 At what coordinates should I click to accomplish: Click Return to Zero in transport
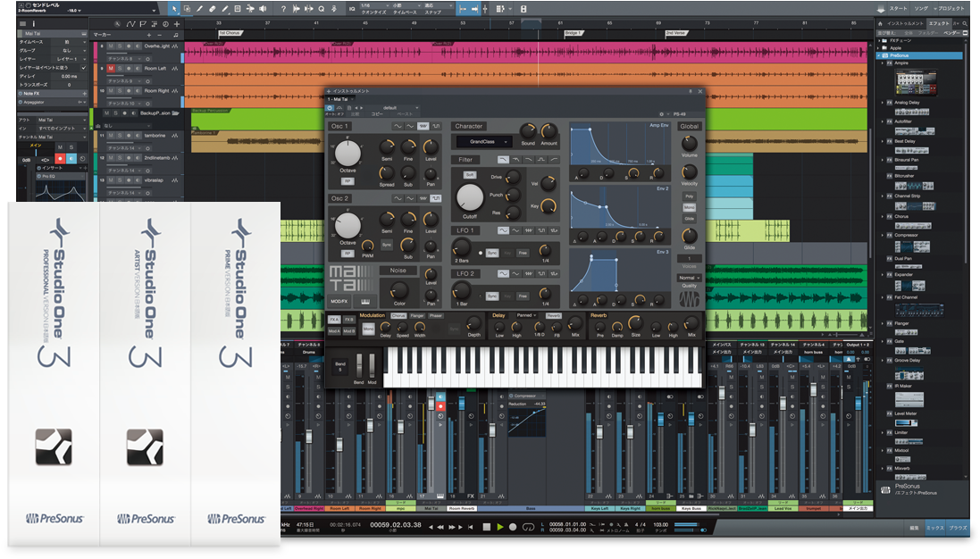click(471, 527)
